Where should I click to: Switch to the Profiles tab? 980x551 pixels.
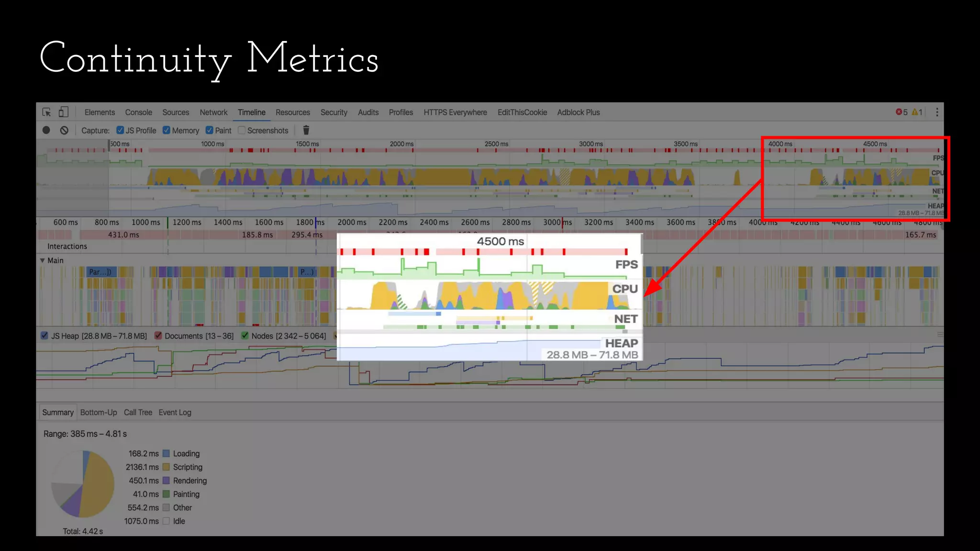click(401, 112)
